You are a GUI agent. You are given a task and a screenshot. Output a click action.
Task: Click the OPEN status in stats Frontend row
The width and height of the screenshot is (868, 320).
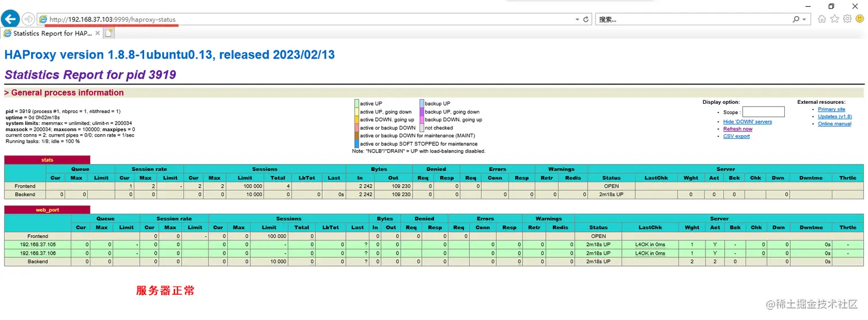[x=611, y=186]
